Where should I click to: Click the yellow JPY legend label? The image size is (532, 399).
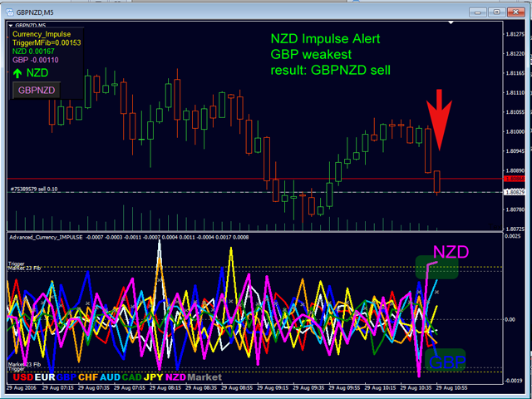pos(154,377)
